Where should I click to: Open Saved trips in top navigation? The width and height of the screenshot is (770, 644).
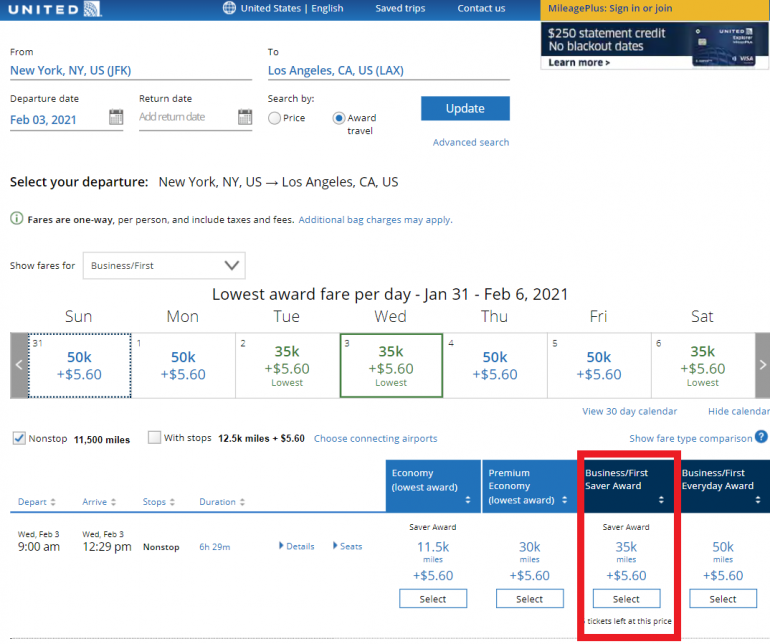400,9
